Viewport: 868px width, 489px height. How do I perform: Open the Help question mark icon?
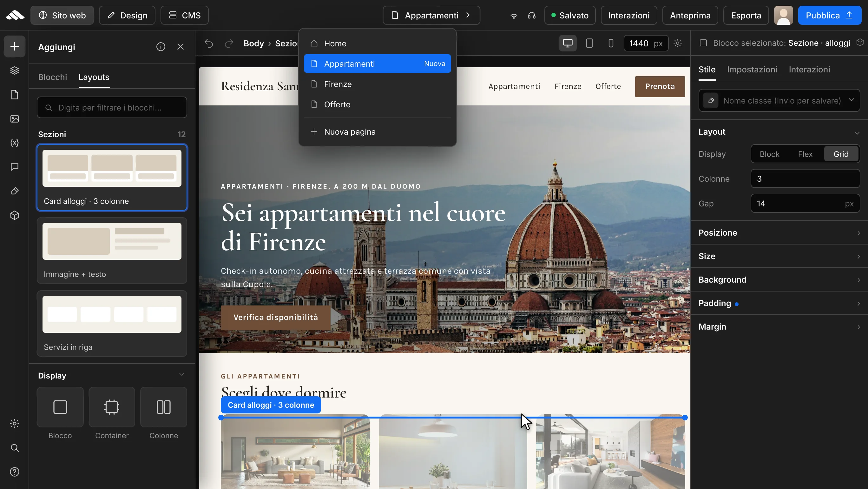click(15, 472)
